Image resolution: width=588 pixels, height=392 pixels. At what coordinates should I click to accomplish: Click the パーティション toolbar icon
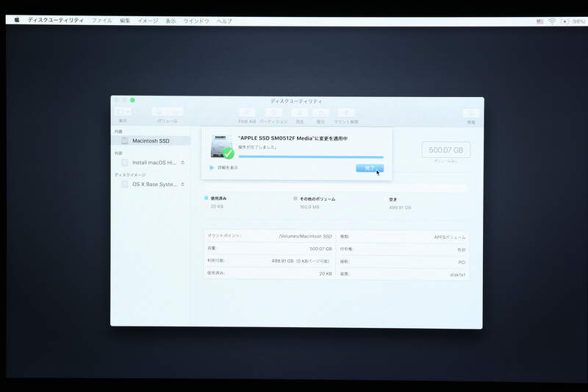[273, 113]
